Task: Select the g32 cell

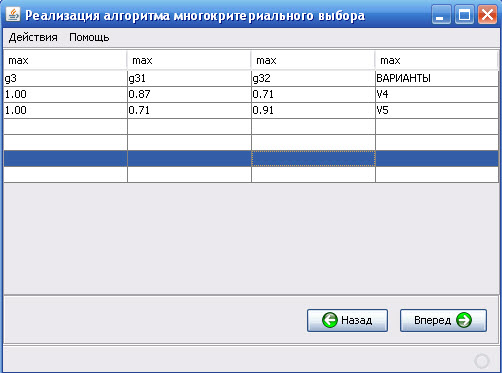Action: [314, 79]
